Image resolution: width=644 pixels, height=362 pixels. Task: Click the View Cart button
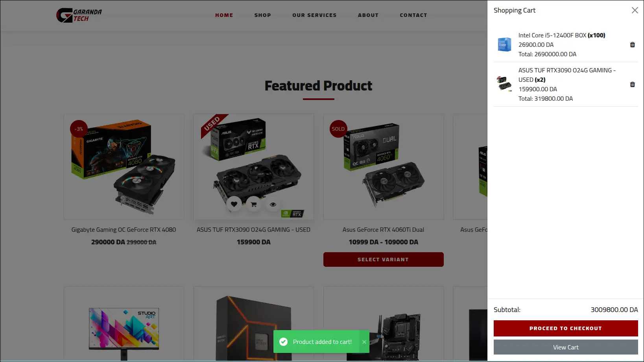click(566, 347)
